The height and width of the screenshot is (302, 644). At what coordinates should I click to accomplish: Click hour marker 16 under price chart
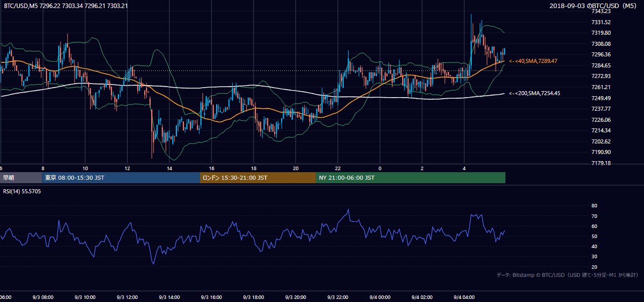[211, 168]
